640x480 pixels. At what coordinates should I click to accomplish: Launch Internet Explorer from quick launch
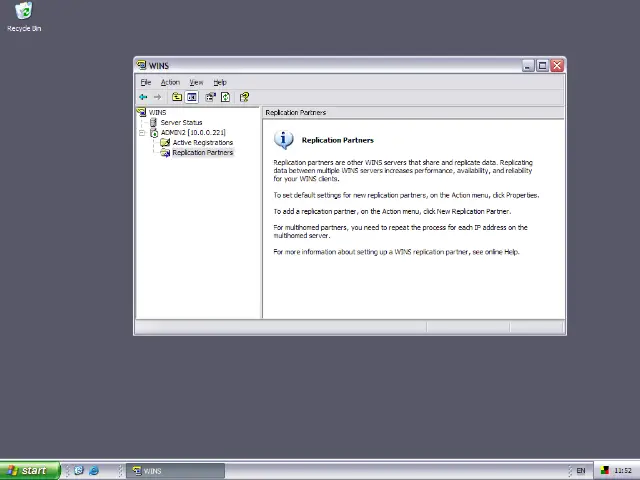click(x=94, y=471)
